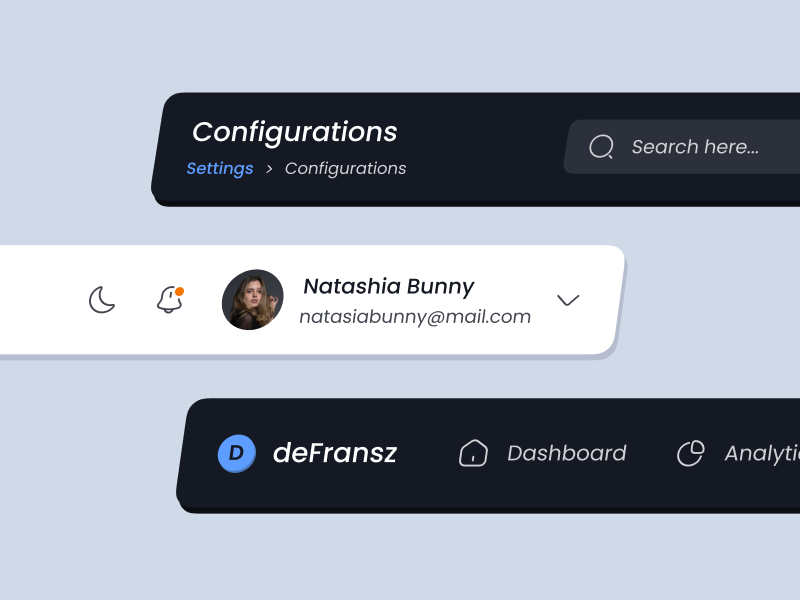Click the blue D logo icon
The height and width of the screenshot is (600, 801).
click(237, 453)
